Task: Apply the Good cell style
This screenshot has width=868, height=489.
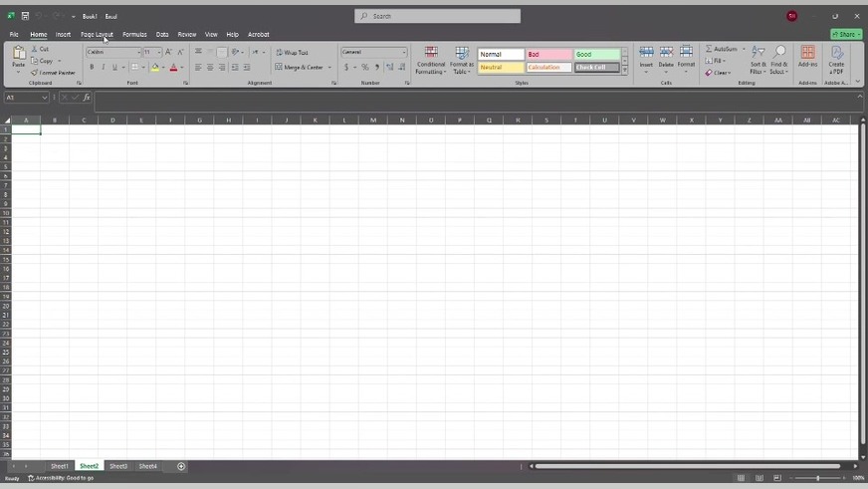Action: (x=596, y=54)
